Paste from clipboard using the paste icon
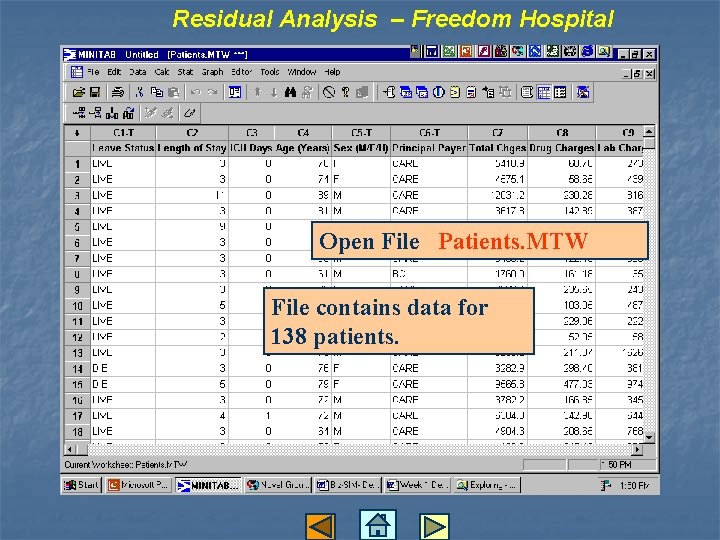The width and height of the screenshot is (720, 540). (174, 92)
